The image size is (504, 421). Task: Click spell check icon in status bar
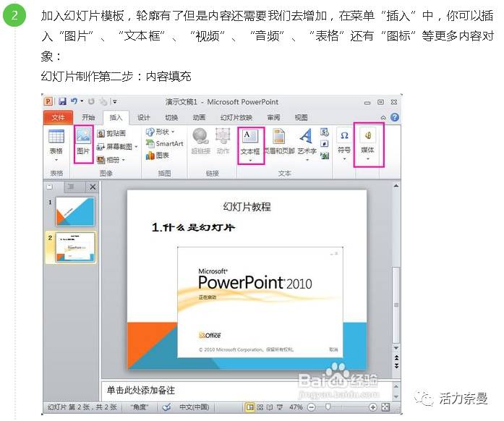(166, 407)
